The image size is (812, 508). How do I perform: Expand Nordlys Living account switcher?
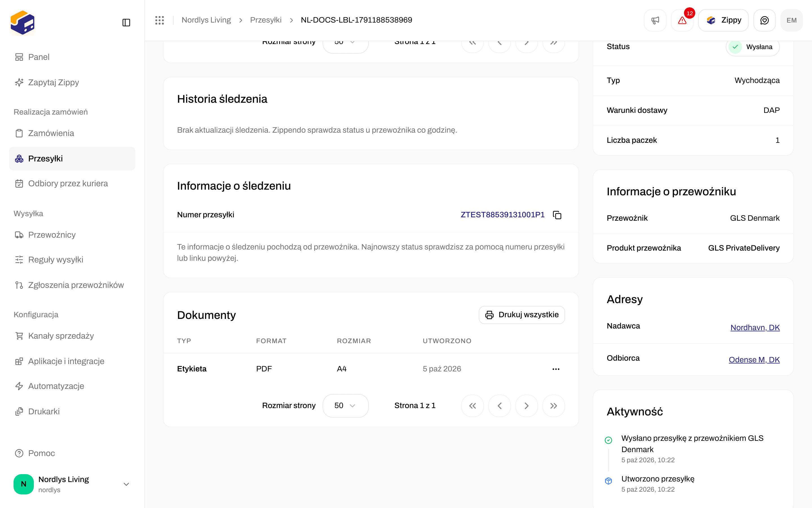[x=72, y=484]
